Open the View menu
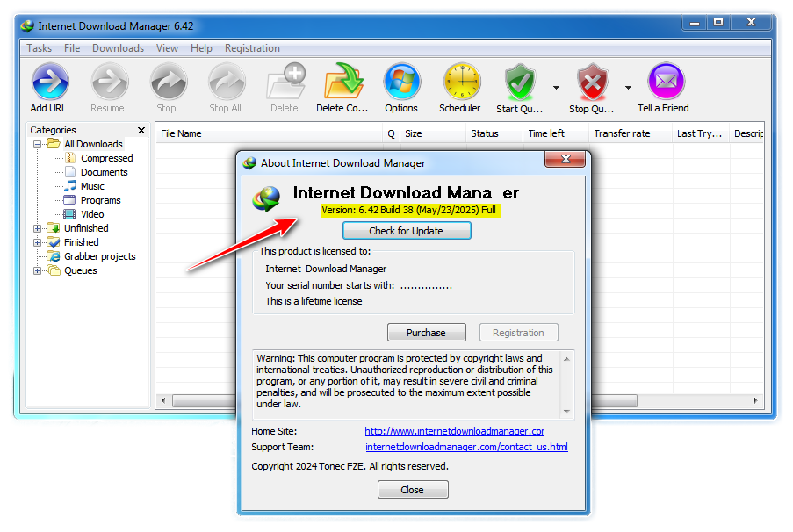 pyautogui.click(x=167, y=48)
